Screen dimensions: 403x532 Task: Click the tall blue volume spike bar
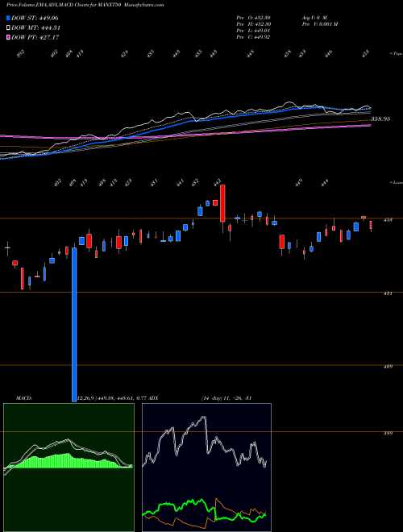74,325
